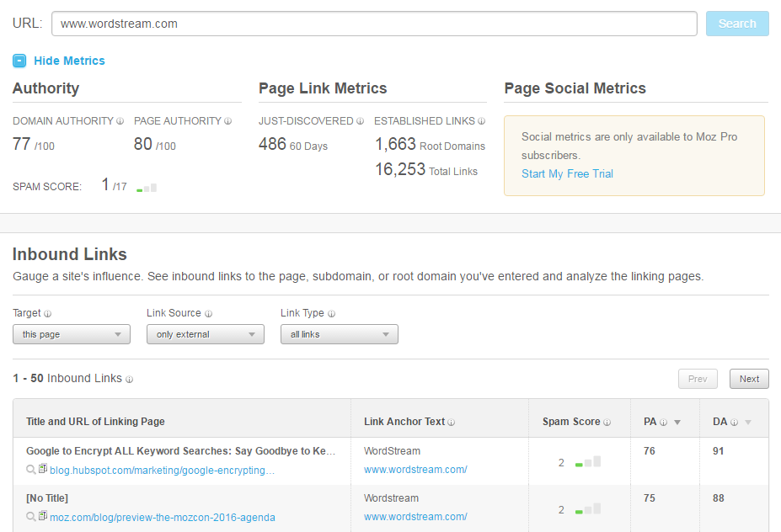This screenshot has width=781, height=532.
Task: Click the DA column info icon
Action: click(734, 422)
